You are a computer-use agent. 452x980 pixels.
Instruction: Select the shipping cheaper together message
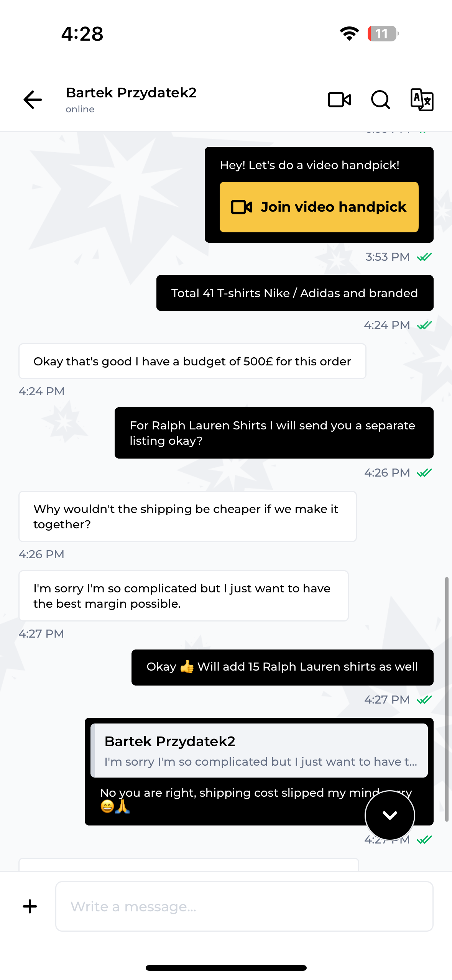coord(187,516)
